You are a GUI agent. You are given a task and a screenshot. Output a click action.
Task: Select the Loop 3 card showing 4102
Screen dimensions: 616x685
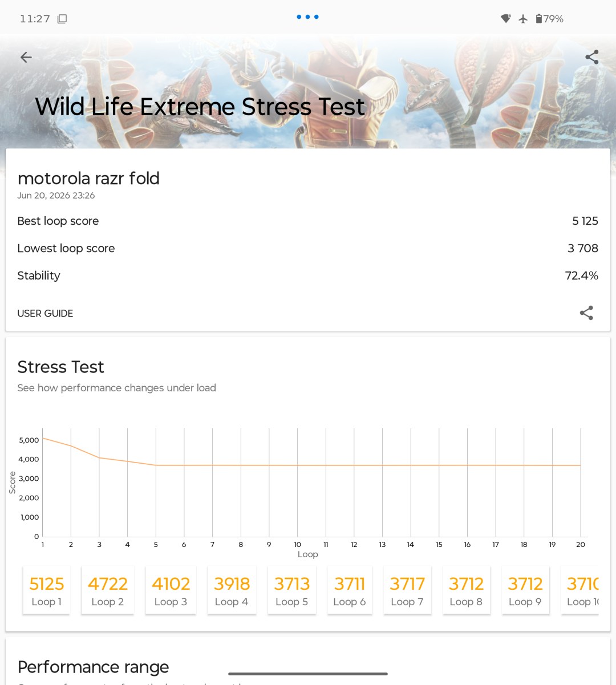pyautogui.click(x=171, y=590)
